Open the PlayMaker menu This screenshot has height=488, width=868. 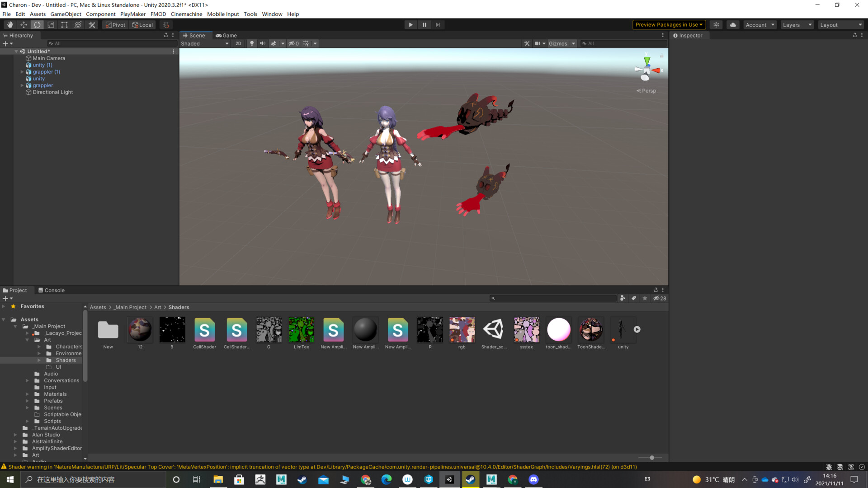pyautogui.click(x=133, y=14)
